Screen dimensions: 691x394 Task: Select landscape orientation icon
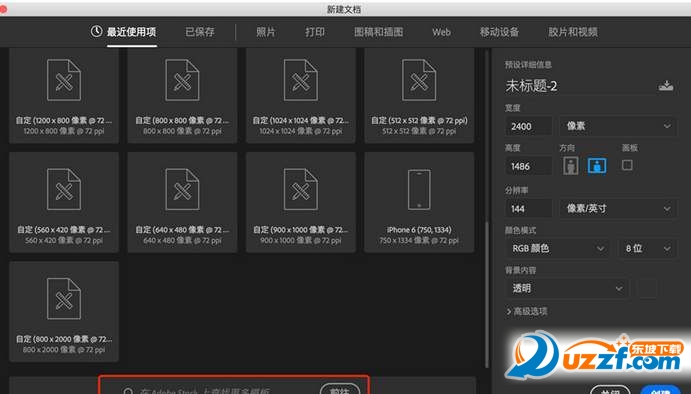coord(597,166)
